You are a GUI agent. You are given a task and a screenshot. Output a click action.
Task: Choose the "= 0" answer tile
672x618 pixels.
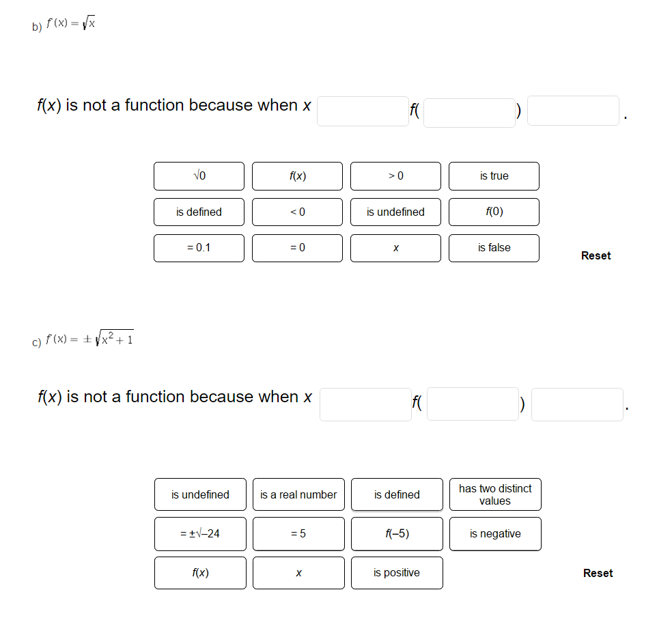point(297,248)
